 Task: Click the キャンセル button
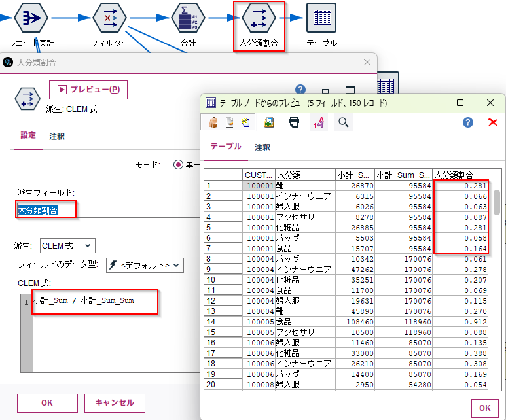point(115,403)
